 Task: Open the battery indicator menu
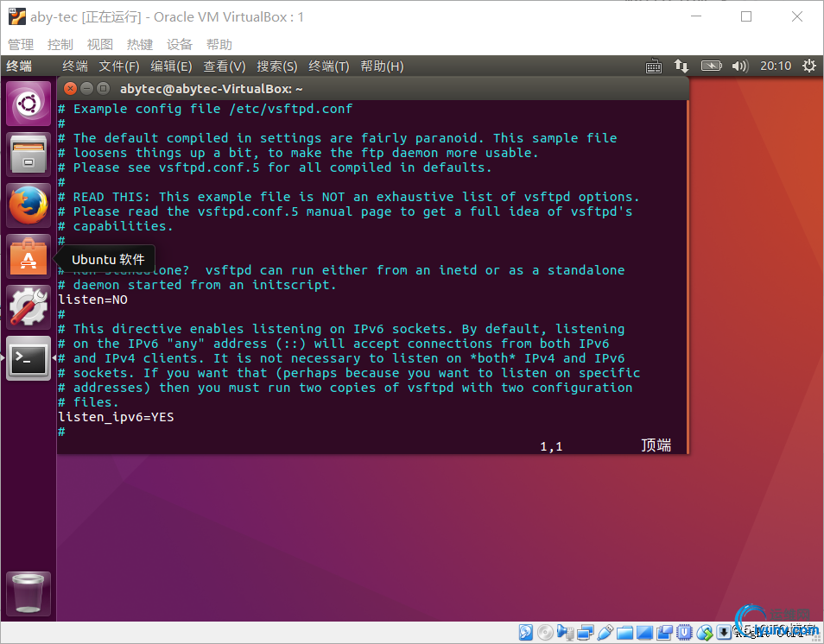tap(712, 66)
